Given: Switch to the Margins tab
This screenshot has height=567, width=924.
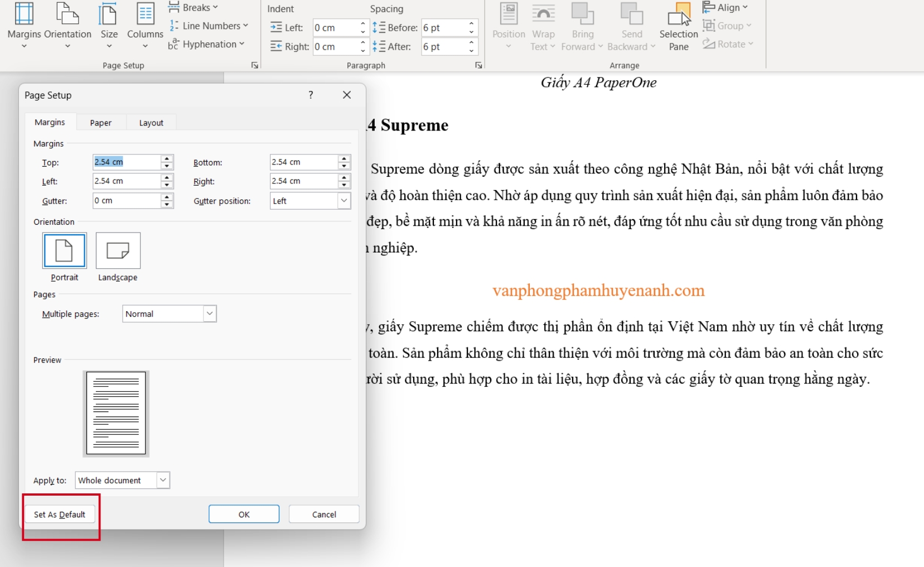Looking at the screenshot, I should (50, 122).
